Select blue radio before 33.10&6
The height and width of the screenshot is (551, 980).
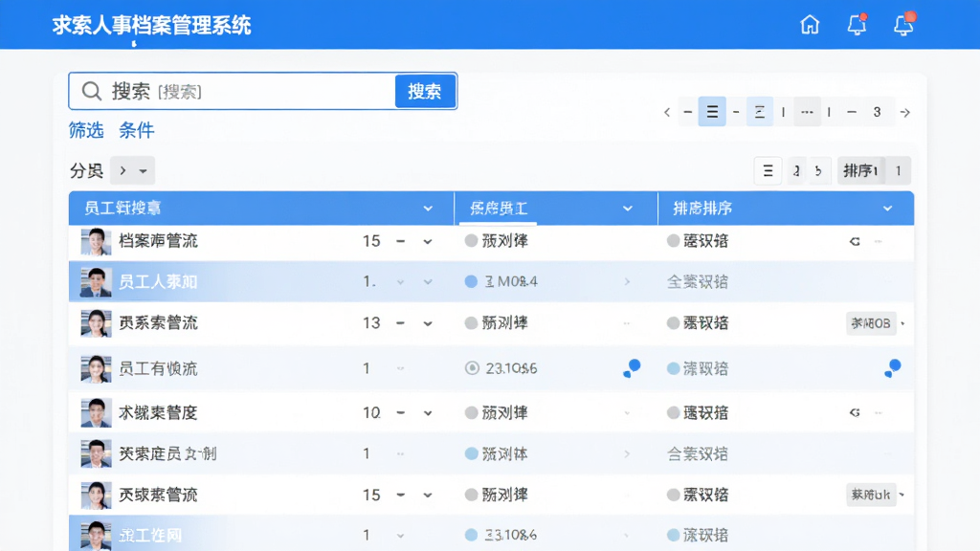[x=471, y=535]
